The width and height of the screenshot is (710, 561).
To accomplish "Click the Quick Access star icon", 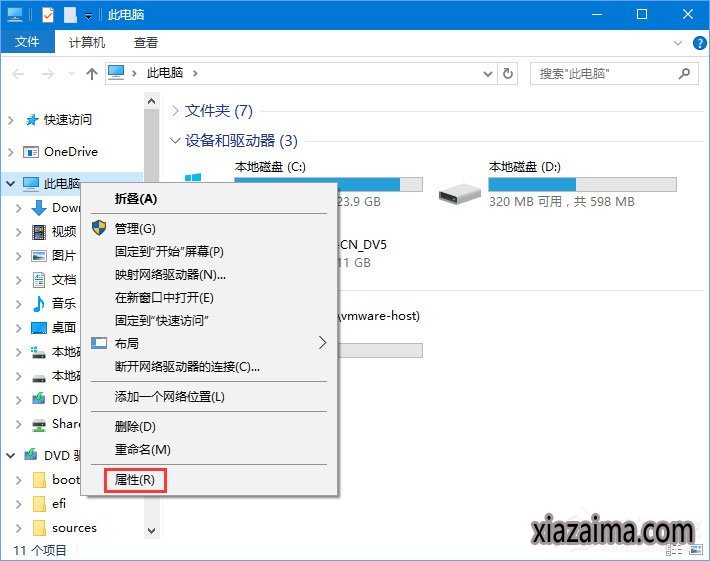I will (x=32, y=120).
